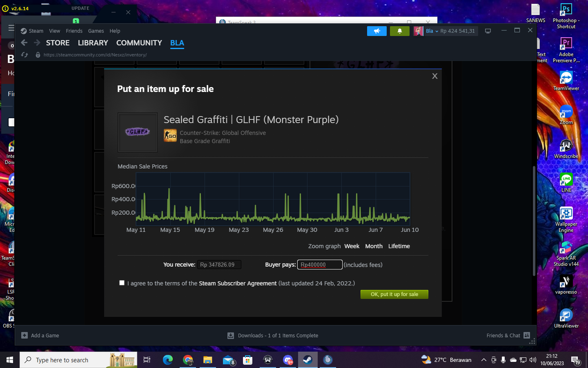This screenshot has width=588, height=368.
Task: Show hidden system tray icons
Action: [484, 360]
